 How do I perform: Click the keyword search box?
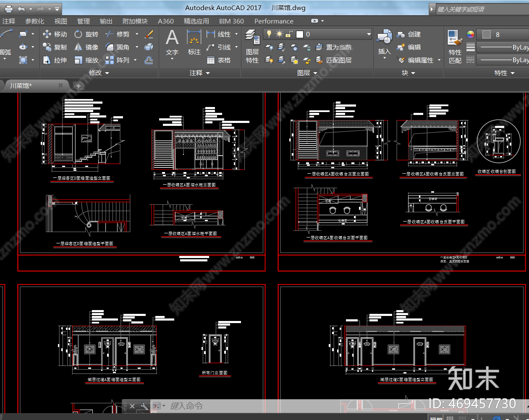click(483, 9)
